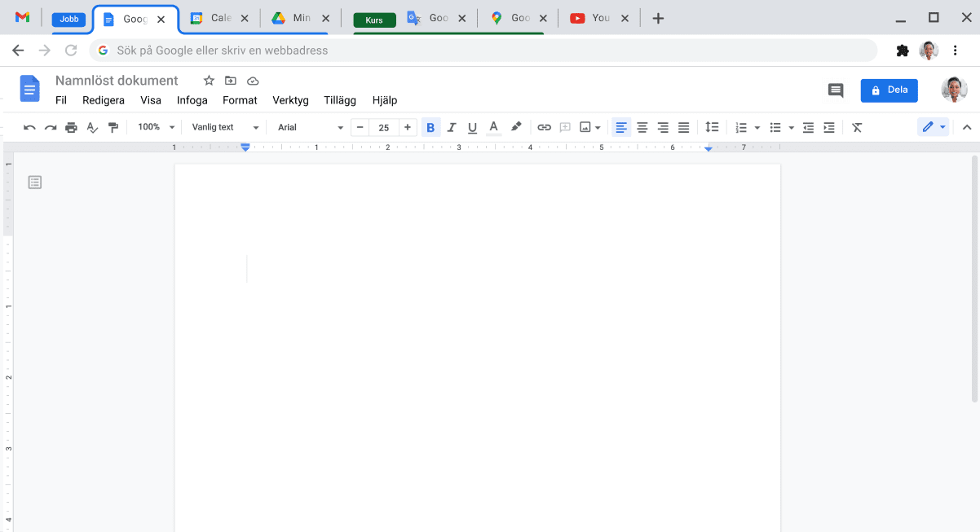The image size is (980, 532).
Task: Open comment history speech bubble icon
Action: click(x=836, y=90)
